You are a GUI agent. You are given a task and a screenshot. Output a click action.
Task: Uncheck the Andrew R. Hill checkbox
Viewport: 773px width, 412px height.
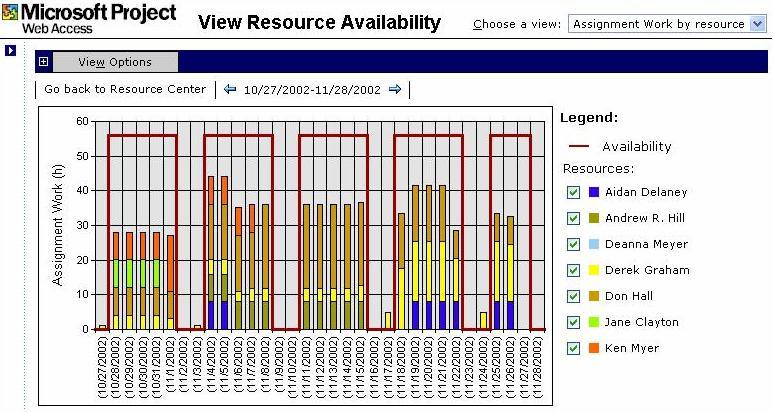pos(573,218)
